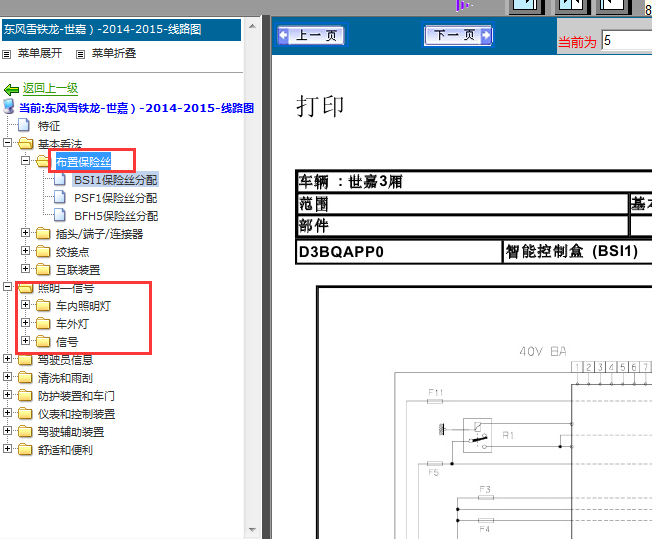
Task: Click the green back arrow icon
Action: (11, 89)
